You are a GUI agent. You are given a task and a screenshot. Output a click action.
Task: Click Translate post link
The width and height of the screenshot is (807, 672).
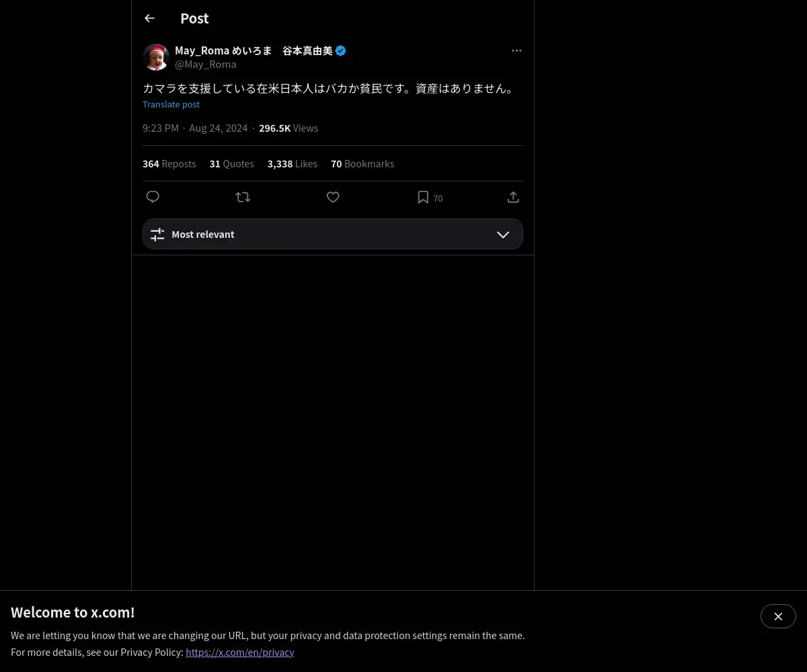coord(171,104)
